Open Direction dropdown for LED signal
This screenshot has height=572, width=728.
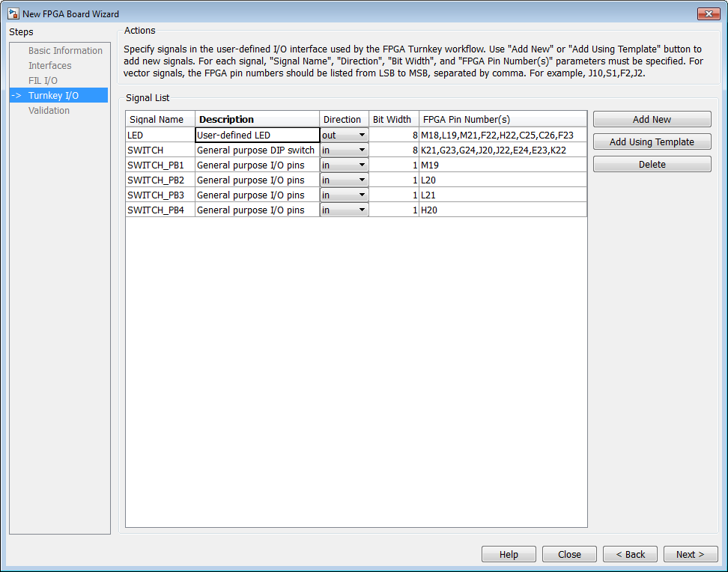344,135
